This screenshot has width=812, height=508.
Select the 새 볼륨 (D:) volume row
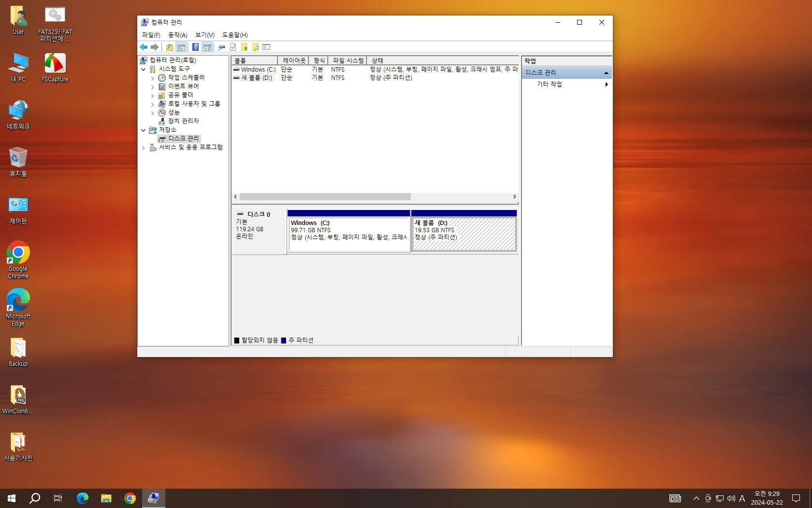(x=375, y=78)
